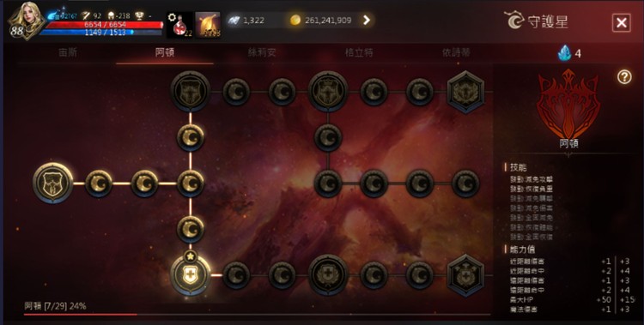Expand currency bar with right chevron arrow
The width and height of the screenshot is (644, 325).
(x=367, y=20)
